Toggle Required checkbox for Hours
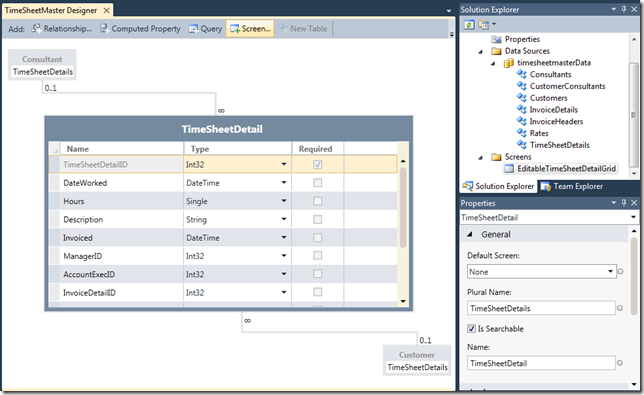644x395 pixels. coord(317,201)
